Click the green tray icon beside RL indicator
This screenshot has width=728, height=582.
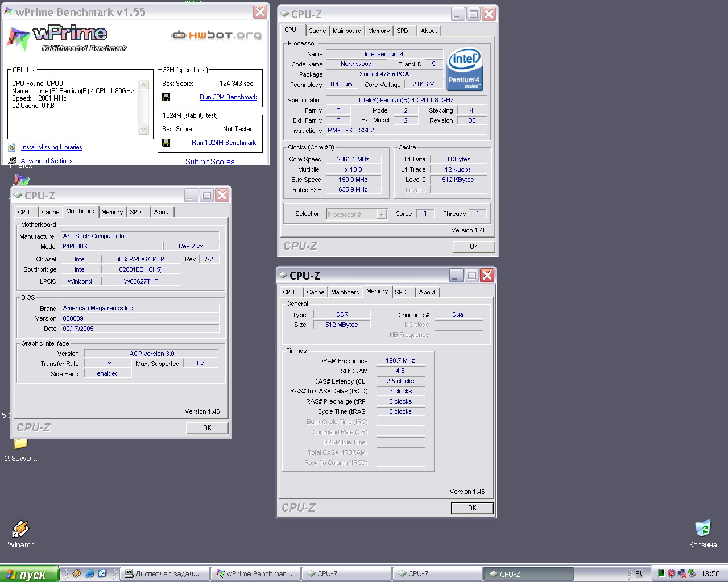tap(661, 573)
